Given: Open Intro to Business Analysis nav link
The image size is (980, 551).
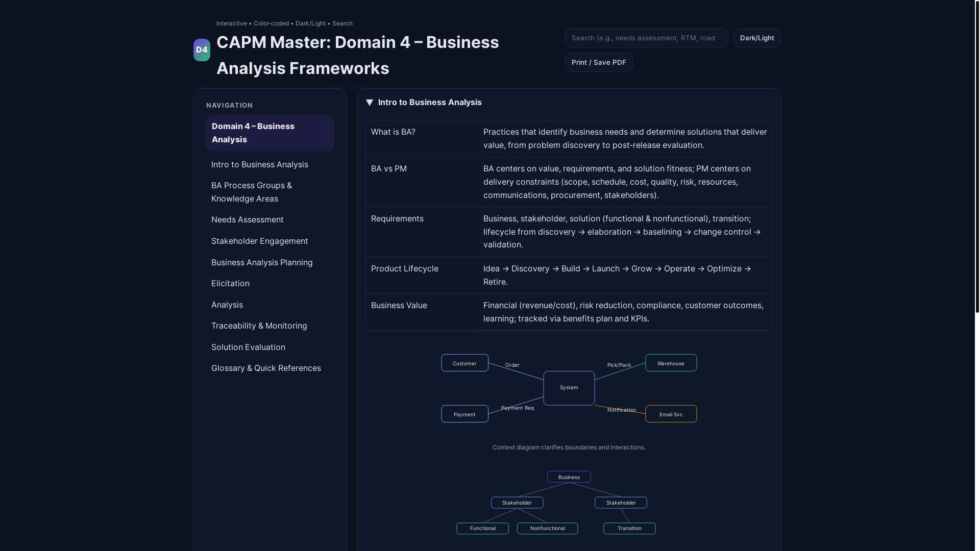Looking at the screenshot, I should [x=270, y=165].
